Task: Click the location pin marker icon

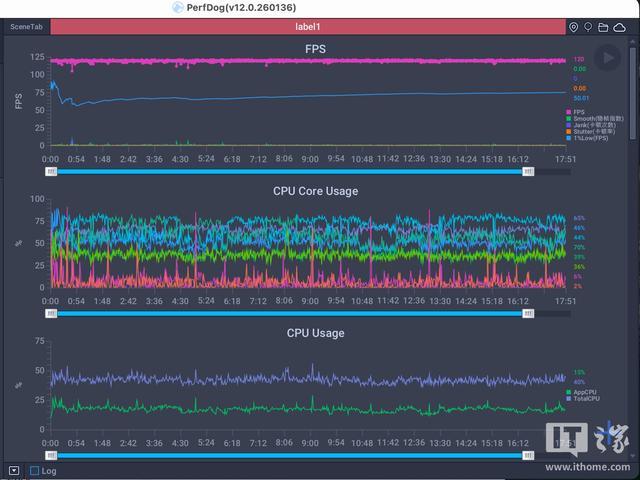Action: pyautogui.click(x=573, y=27)
